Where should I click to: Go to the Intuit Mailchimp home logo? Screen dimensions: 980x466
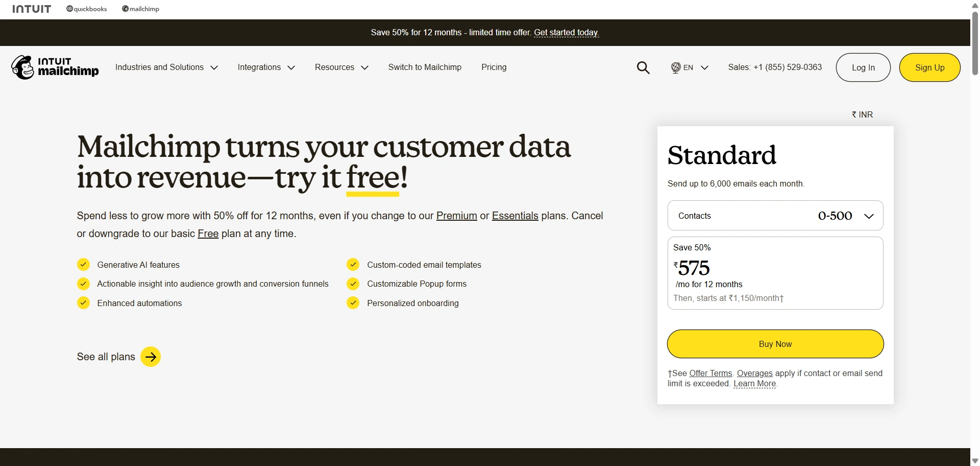coord(55,67)
